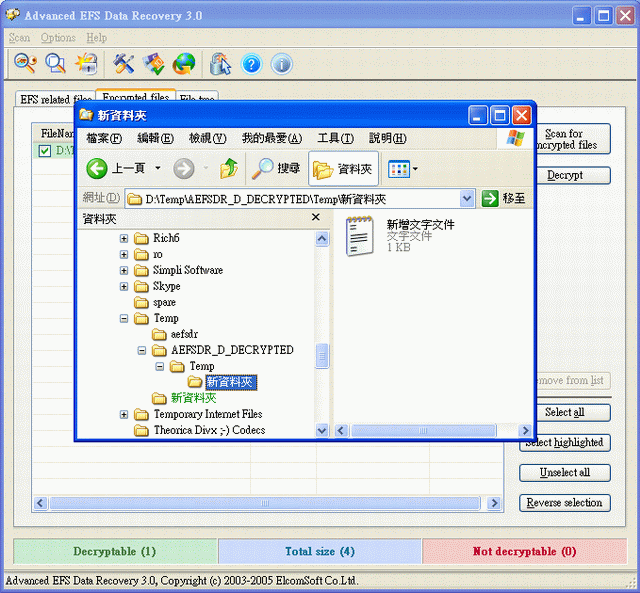Expand the Simpli Software folder node
This screenshot has width=640, height=593.
pyautogui.click(x=124, y=270)
